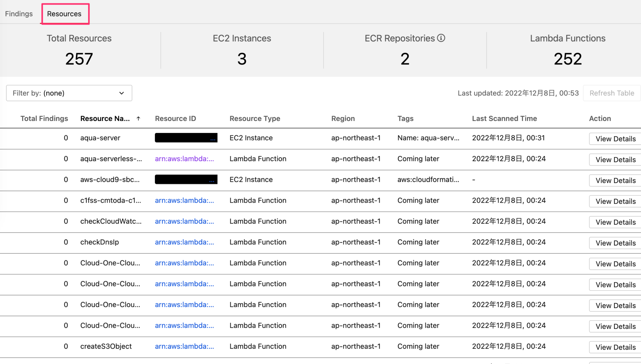View Details for the checkDnsIp Lambda function
This screenshot has width=641, height=364.
pos(614,243)
